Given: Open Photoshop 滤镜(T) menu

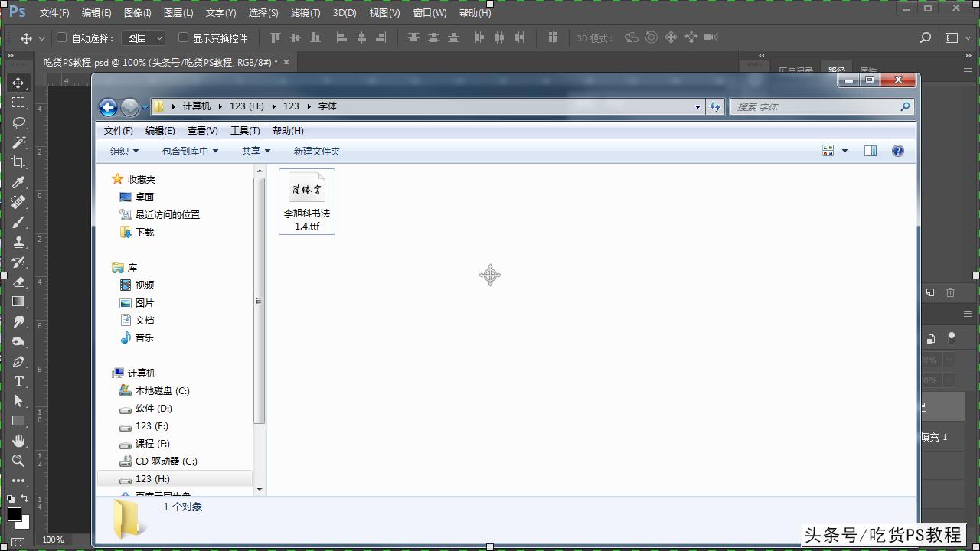Looking at the screenshot, I should [x=305, y=13].
